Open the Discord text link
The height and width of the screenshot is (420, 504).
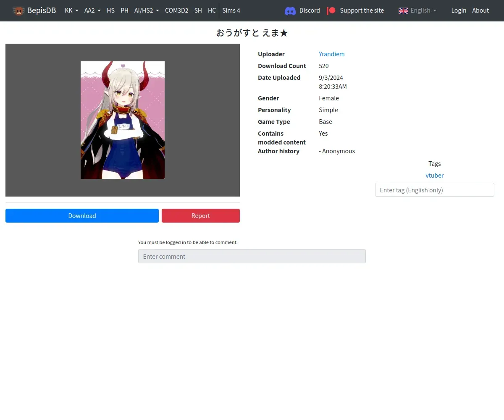pos(310,10)
